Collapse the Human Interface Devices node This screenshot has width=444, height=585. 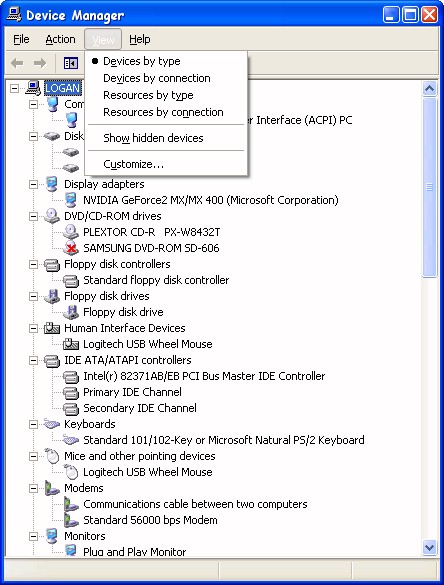[x=34, y=328]
